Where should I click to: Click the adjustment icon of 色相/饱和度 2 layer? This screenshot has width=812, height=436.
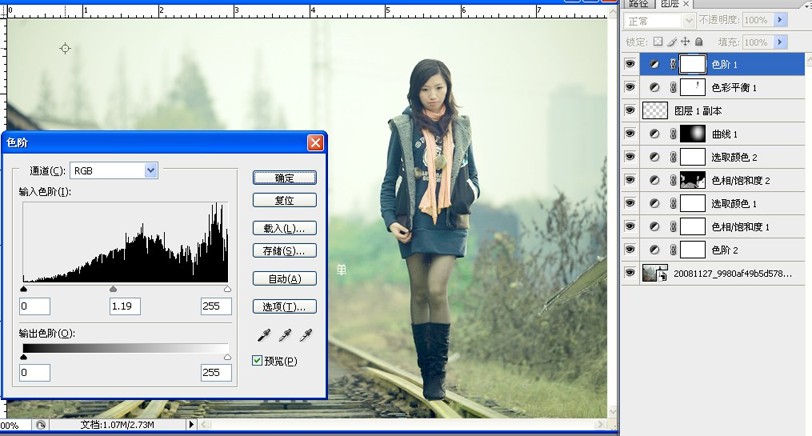pyautogui.click(x=655, y=180)
